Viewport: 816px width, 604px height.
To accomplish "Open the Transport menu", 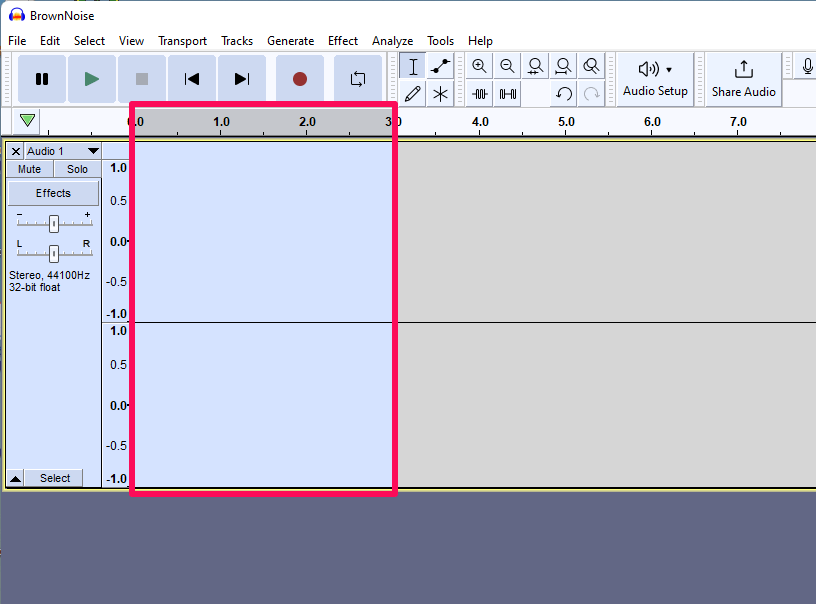I will pos(183,41).
